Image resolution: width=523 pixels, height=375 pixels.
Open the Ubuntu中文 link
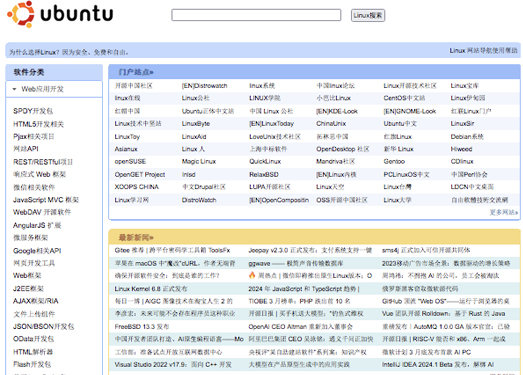point(400,123)
